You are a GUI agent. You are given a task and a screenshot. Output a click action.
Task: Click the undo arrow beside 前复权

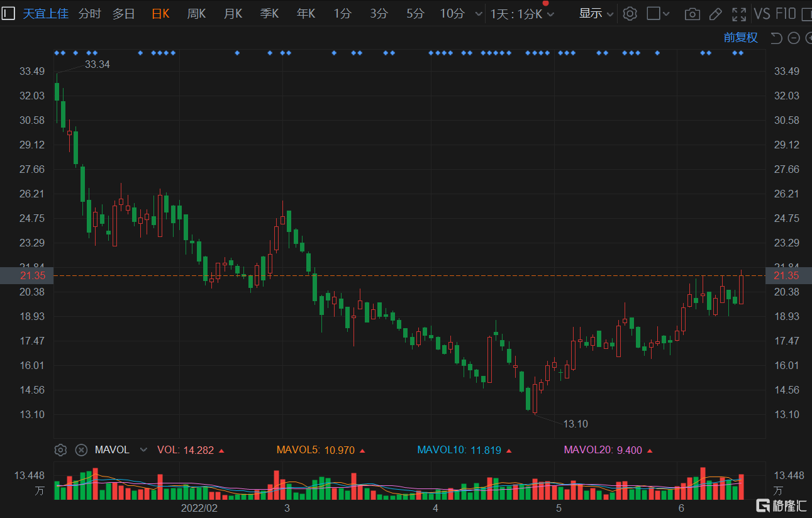click(776, 38)
